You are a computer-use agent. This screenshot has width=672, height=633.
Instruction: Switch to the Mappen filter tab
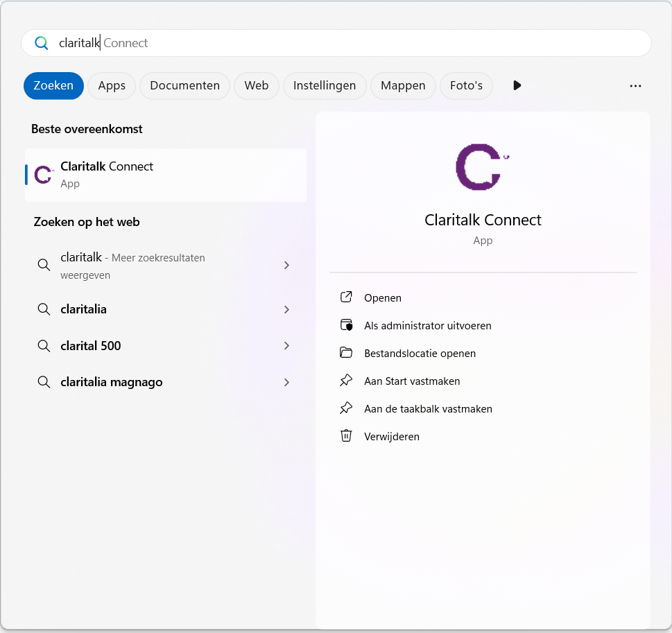coord(403,86)
